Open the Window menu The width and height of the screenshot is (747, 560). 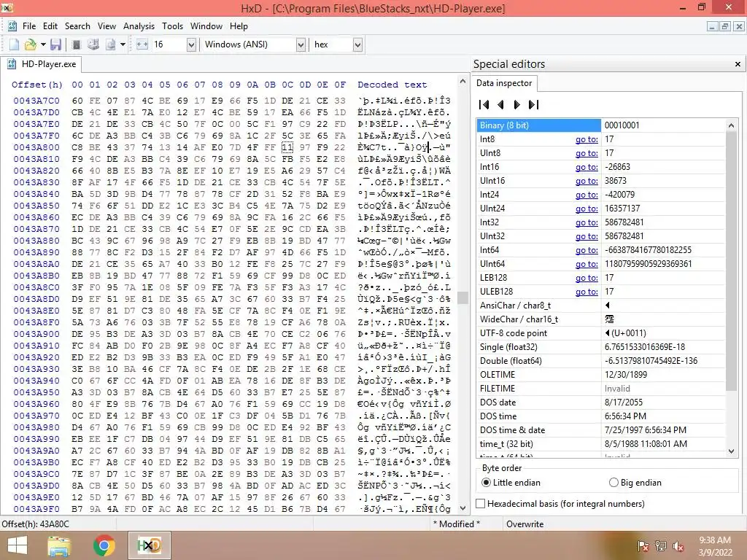pyautogui.click(x=206, y=26)
